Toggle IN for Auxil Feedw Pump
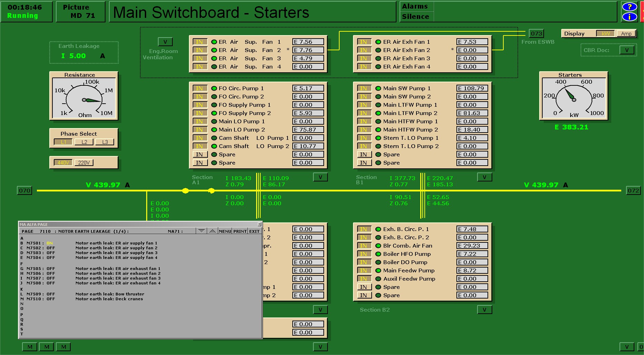 tap(364, 279)
